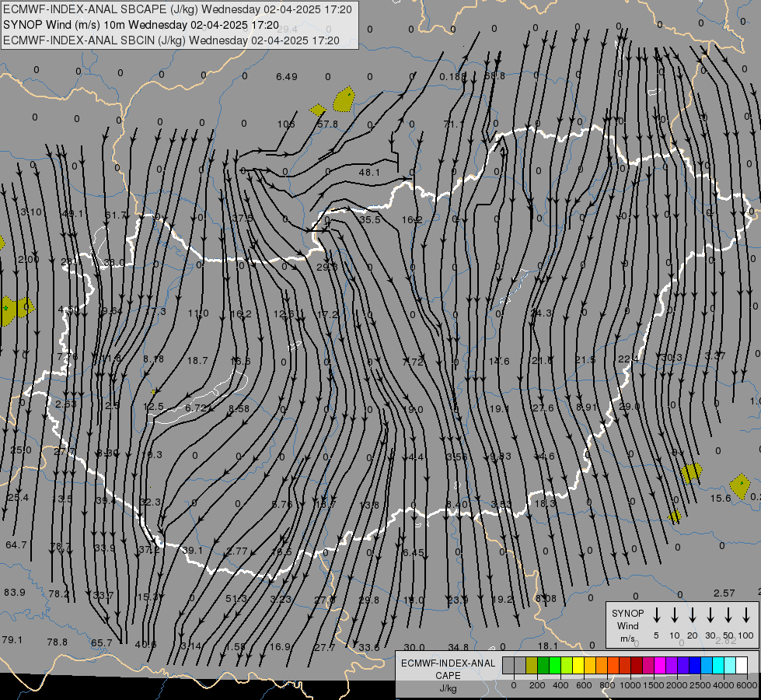Click the 51.3 value on the map

(x=236, y=598)
